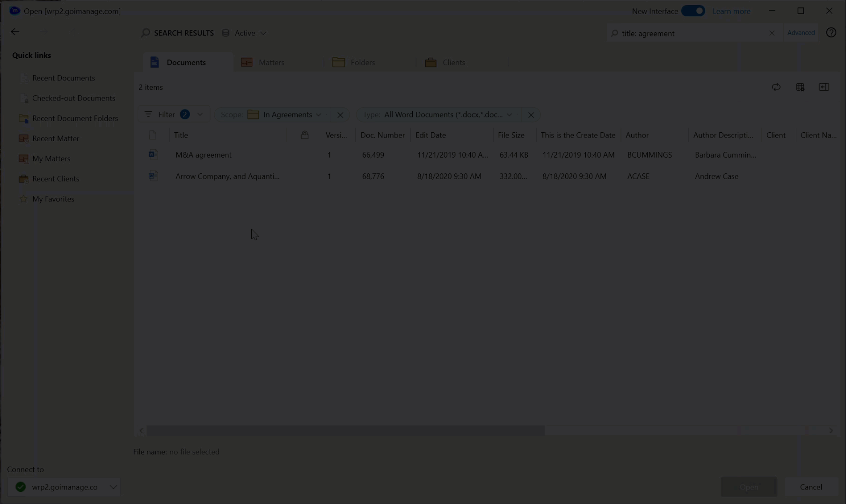846x504 pixels.
Task: Click the Cancel button
Action: coord(810,487)
